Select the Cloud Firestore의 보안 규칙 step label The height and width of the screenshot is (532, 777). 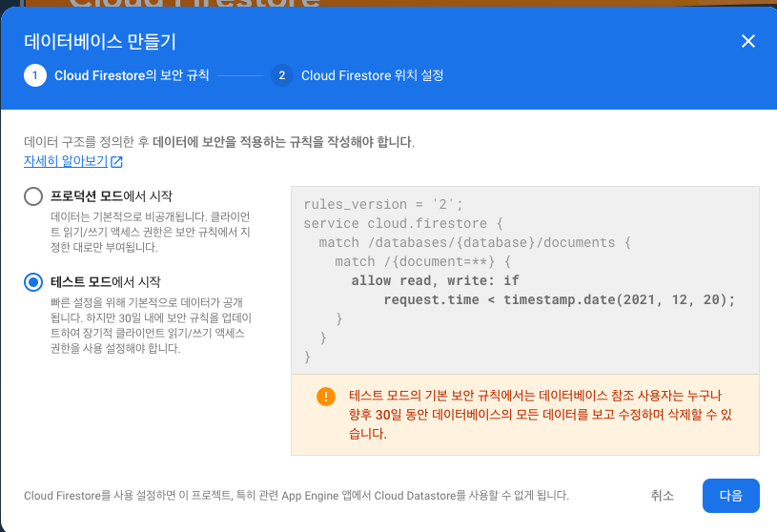coord(132,75)
